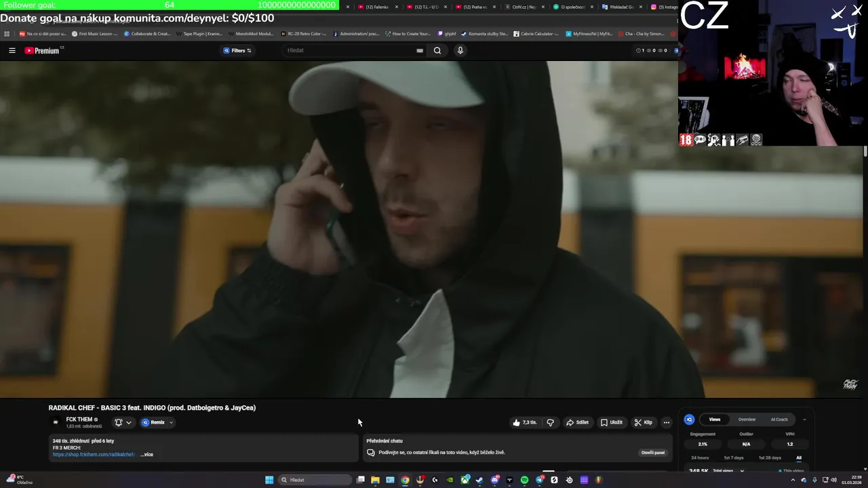
Task: Open the MyFitnessPal bookmark
Action: click(589, 33)
